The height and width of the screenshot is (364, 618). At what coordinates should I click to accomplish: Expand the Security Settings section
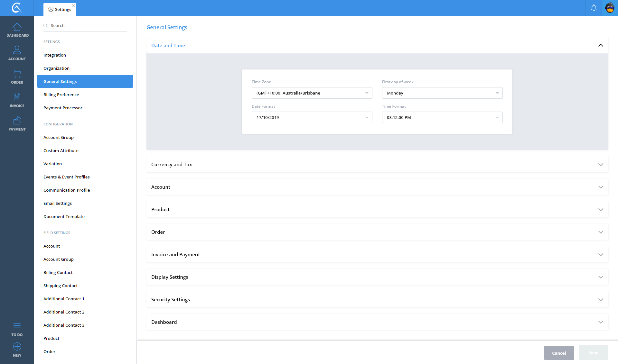coord(377,299)
